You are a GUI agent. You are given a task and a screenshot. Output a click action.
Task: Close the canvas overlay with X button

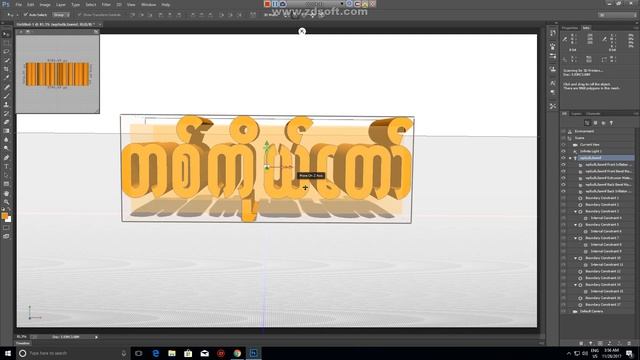[x=302, y=31]
